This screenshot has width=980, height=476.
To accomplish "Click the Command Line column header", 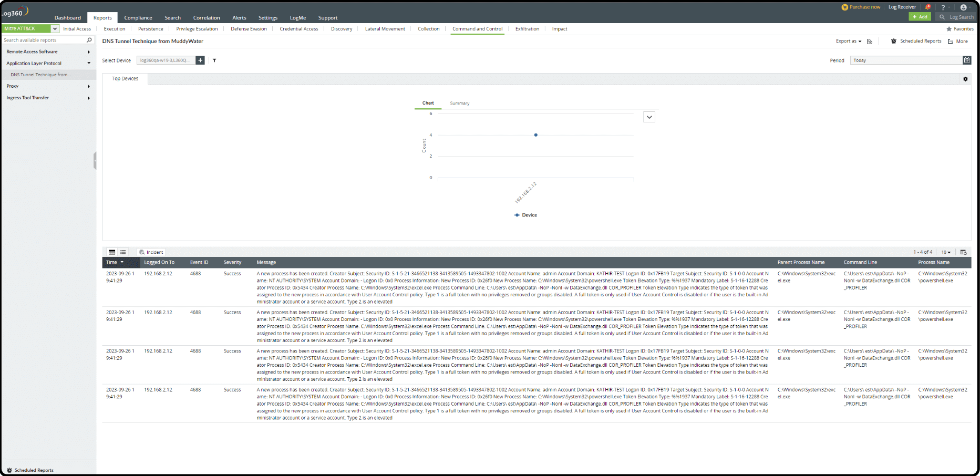I will tap(860, 262).
